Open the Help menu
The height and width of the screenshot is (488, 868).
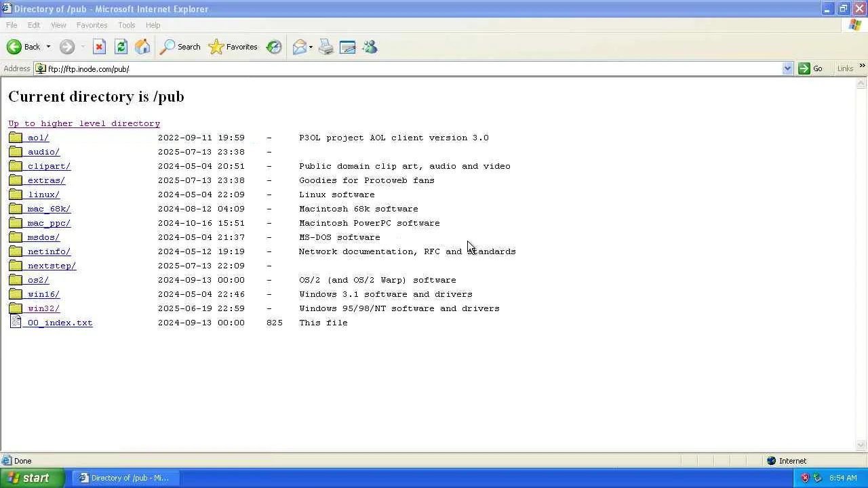pyautogui.click(x=153, y=25)
